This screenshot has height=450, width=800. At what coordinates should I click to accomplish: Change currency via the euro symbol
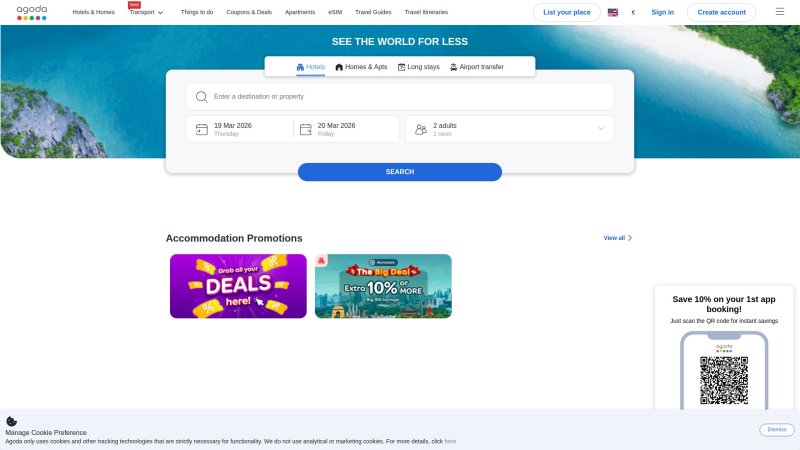(x=633, y=12)
